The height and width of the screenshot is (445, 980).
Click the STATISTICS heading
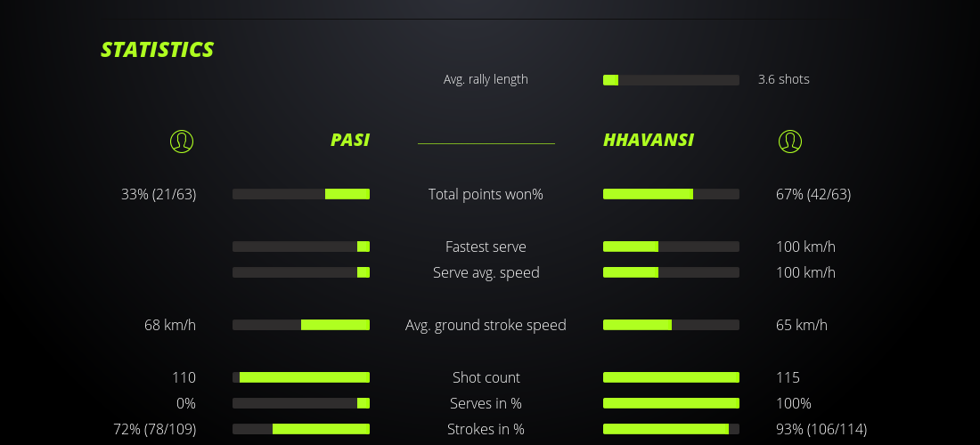(158, 50)
